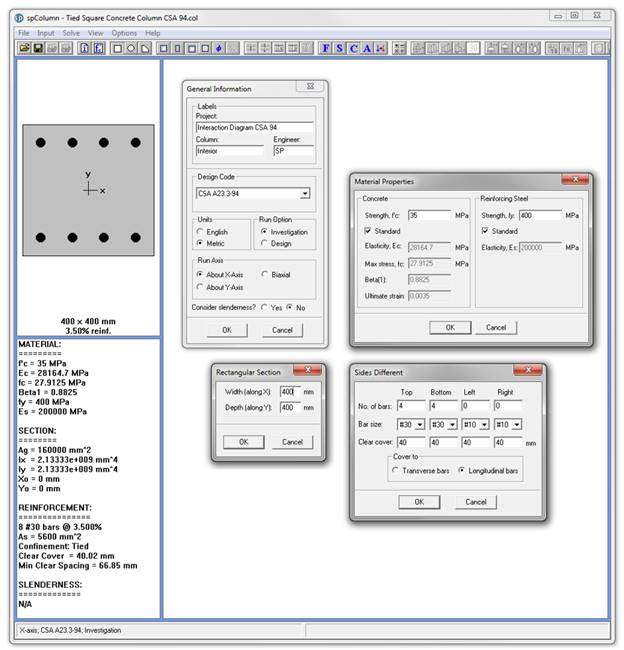Open the Help menu
Viewport: 624px width, 650px height.
click(x=153, y=33)
